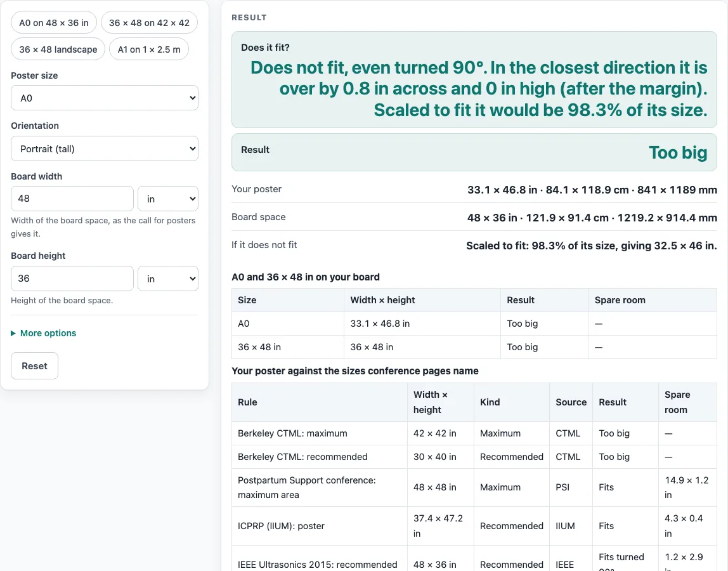Click the '42 × 42 in' dimensions cell
The width and height of the screenshot is (728, 571).
click(x=441, y=433)
